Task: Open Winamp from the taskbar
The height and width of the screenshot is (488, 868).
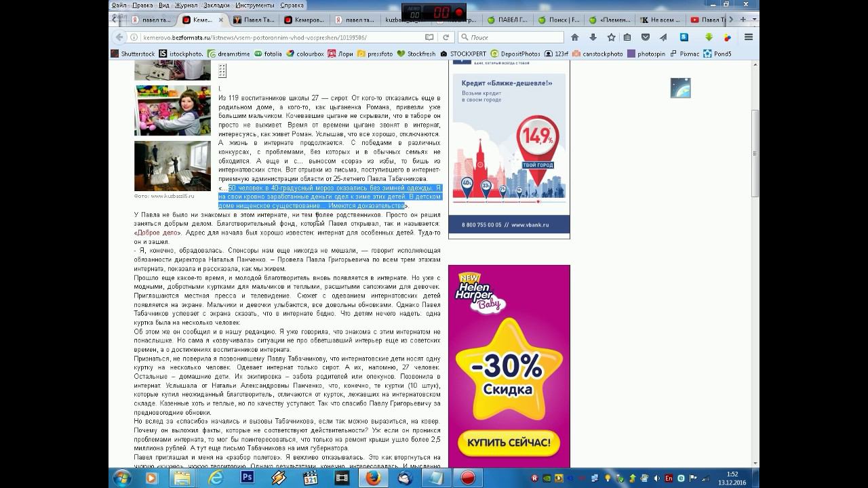Action: click(x=279, y=478)
